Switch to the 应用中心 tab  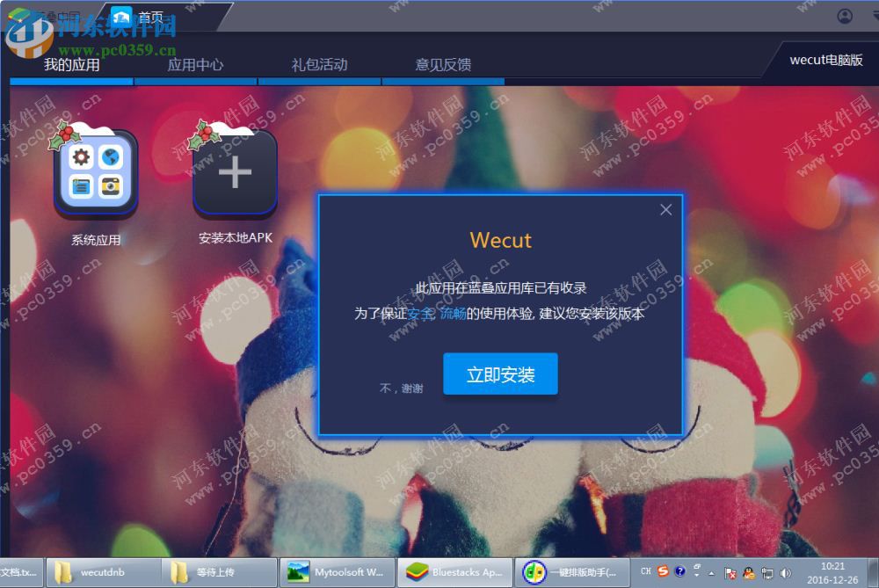click(x=194, y=64)
